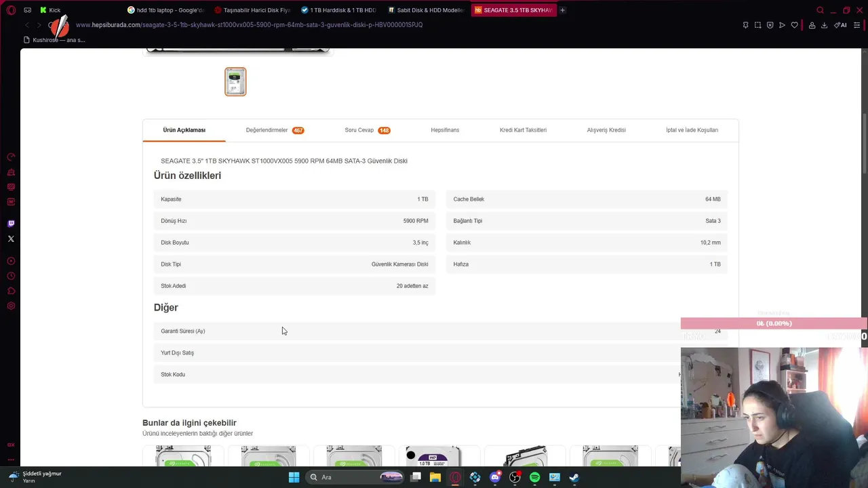Open the Kredi Kart Taksitleri tab

pyautogui.click(x=523, y=130)
